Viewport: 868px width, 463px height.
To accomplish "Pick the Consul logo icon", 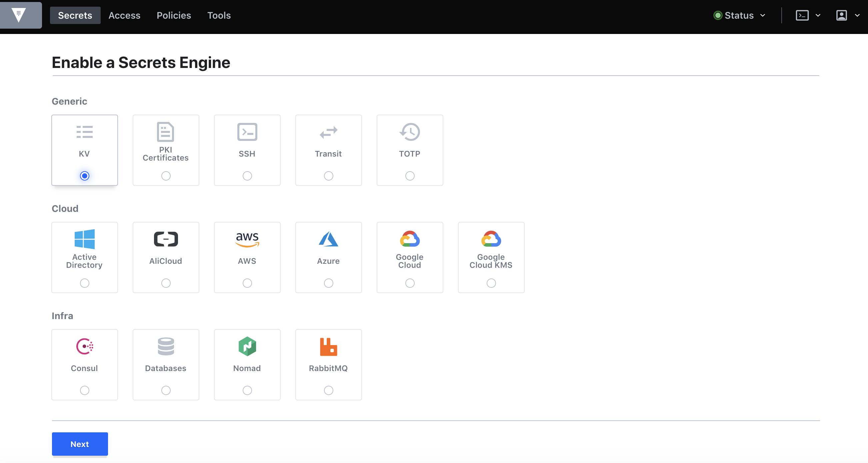I will pos(84,346).
